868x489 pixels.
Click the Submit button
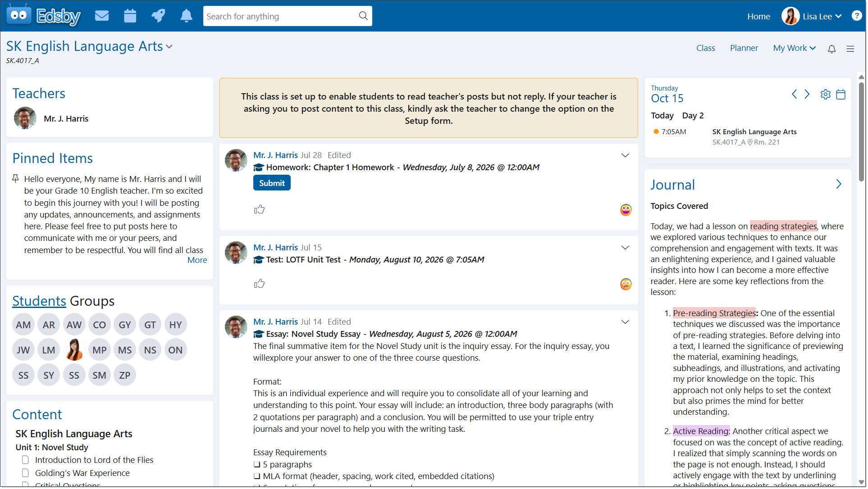point(272,183)
